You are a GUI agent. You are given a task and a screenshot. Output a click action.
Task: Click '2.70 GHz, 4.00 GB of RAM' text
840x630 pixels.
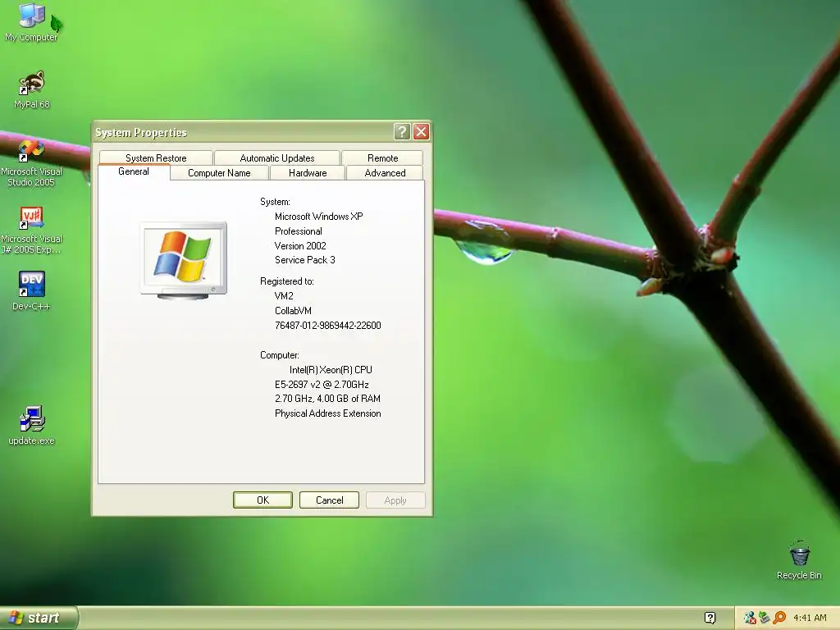click(x=327, y=399)
